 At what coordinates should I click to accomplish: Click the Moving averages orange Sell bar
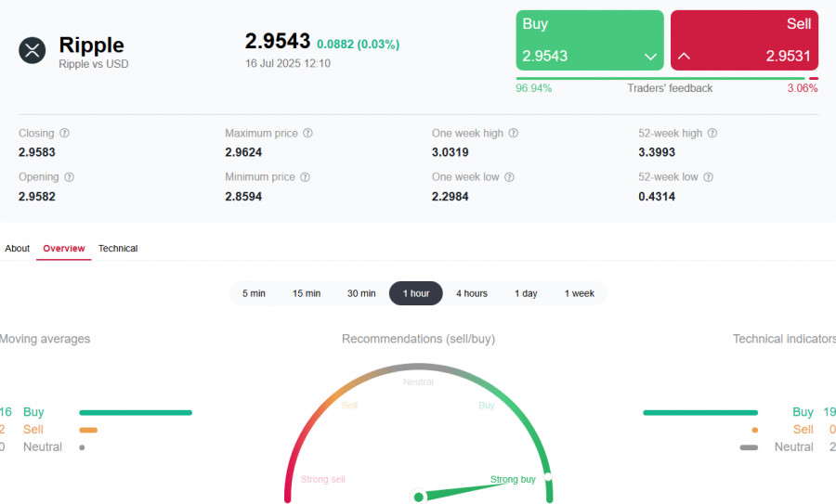tap(88, 430)
